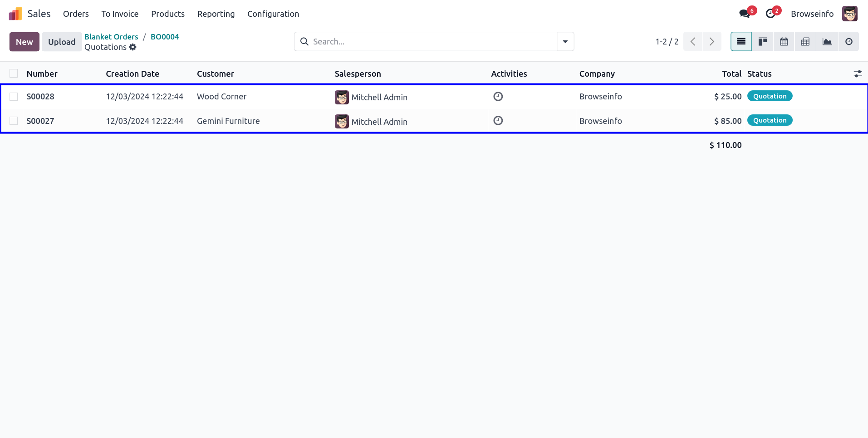Viewport: 868px width, 438px height.
Task: Open the activities clock notification icon
Action: (x=770, y=14)
